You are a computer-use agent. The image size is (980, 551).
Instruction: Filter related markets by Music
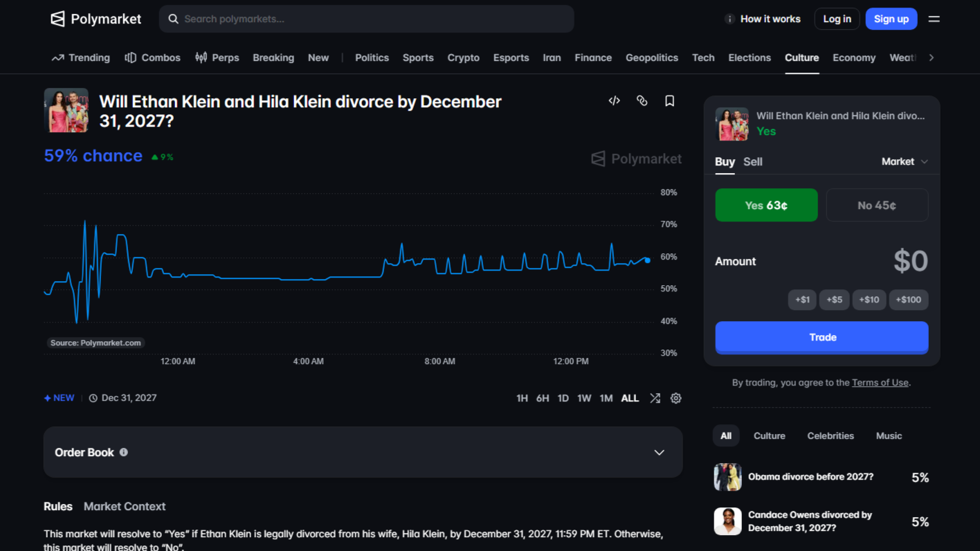[x=889, y=435]
